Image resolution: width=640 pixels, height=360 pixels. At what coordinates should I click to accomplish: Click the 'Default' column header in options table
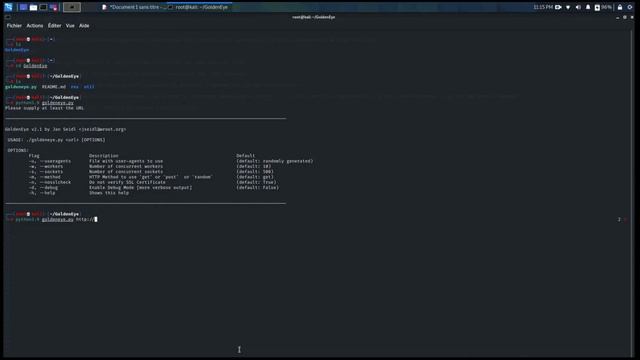pos(246,156)
